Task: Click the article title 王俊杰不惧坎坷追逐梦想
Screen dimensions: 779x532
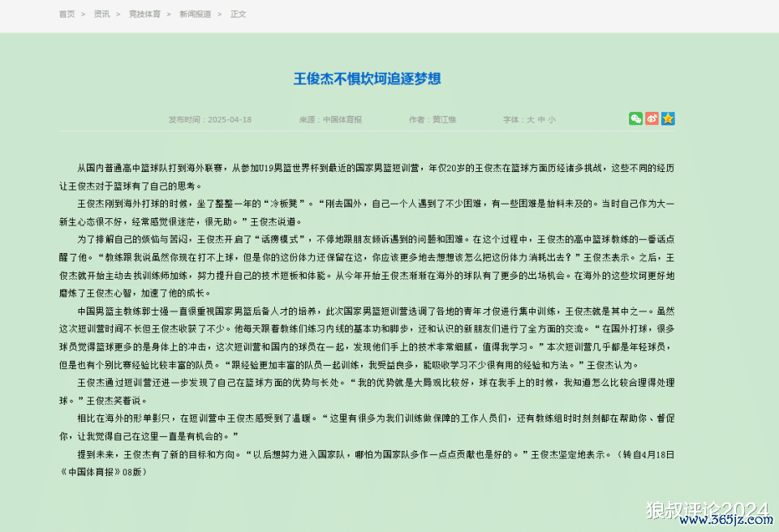Action: click(367, 79)
